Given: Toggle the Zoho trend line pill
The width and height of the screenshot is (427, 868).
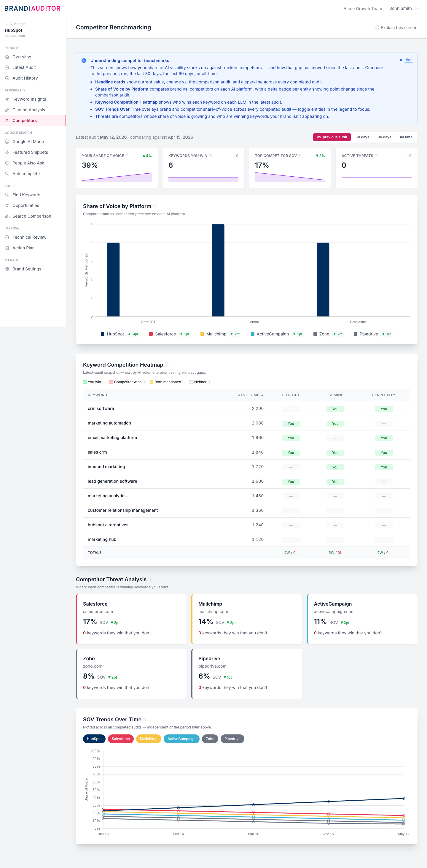Looking at the screenshot, I should point(210,739).
